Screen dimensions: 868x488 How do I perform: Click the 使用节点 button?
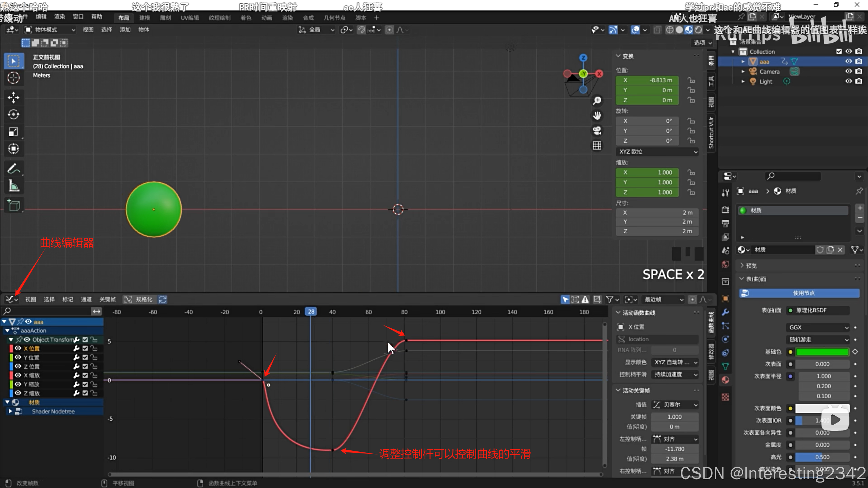[x=799, y=293]
